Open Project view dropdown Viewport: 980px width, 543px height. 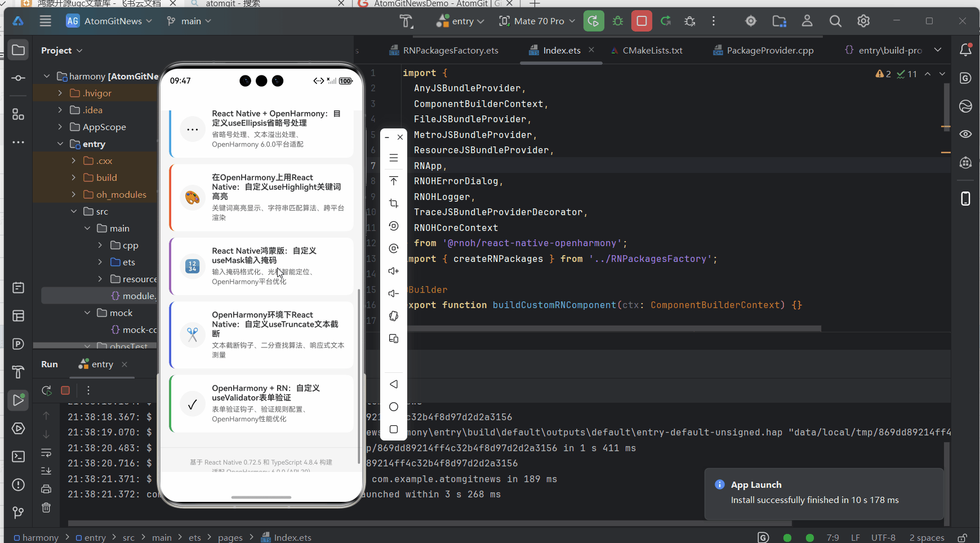point(62,50)
